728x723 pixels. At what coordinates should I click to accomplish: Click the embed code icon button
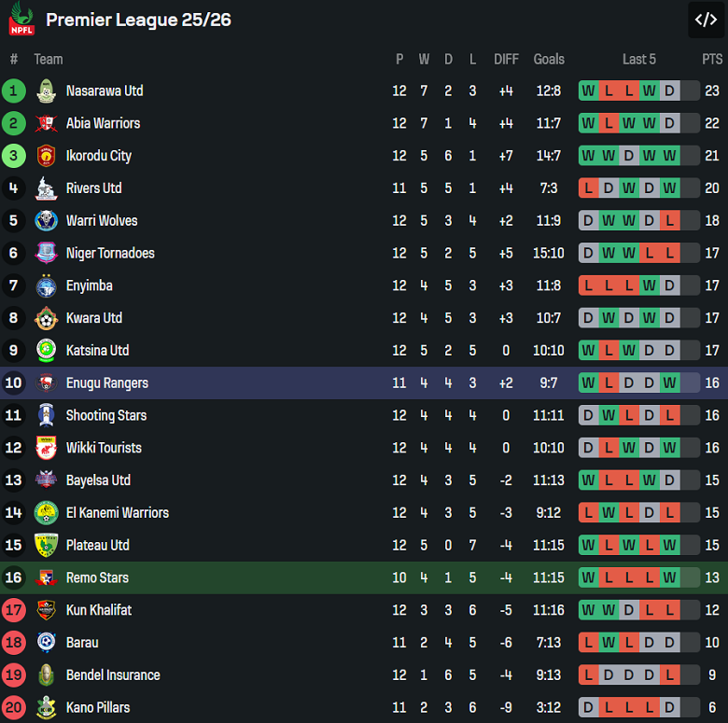706,20
